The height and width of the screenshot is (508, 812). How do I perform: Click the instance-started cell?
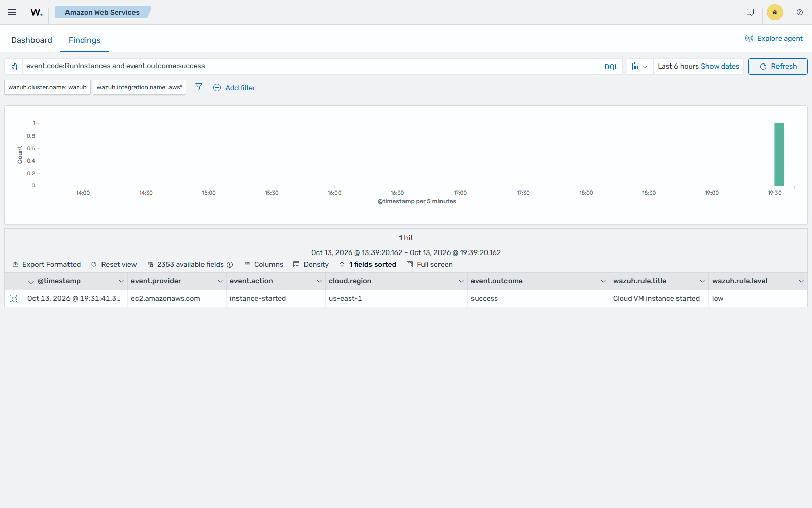[x=276, y=299]
